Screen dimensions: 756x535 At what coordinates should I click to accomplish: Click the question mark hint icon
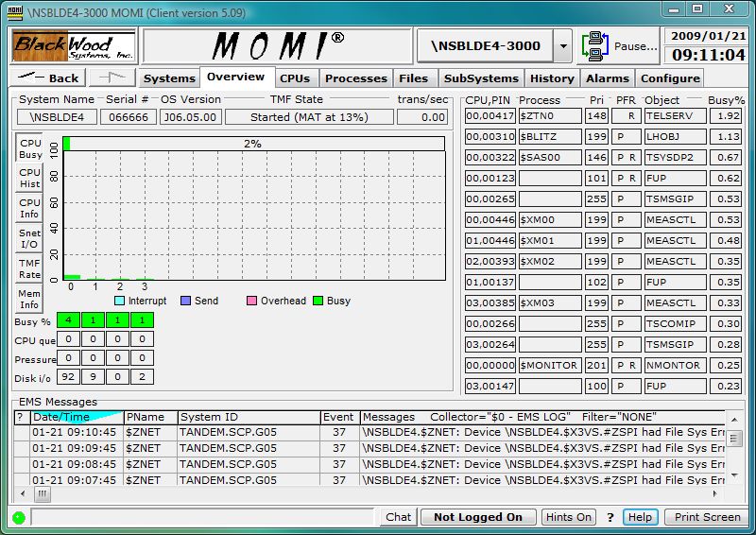(x=610, y=517)
